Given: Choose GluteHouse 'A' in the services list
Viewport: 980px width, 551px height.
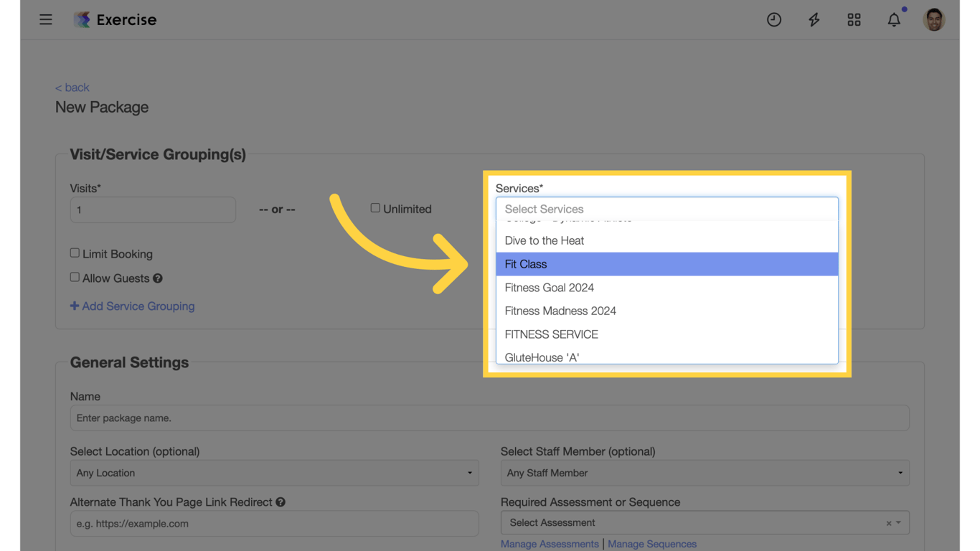Looking at the screenshot, I should (542, 357).
